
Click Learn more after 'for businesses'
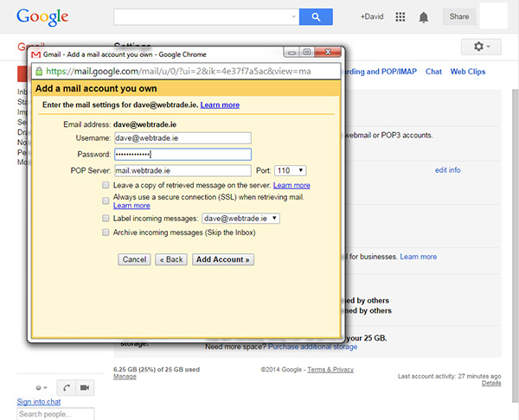(419, 257)
